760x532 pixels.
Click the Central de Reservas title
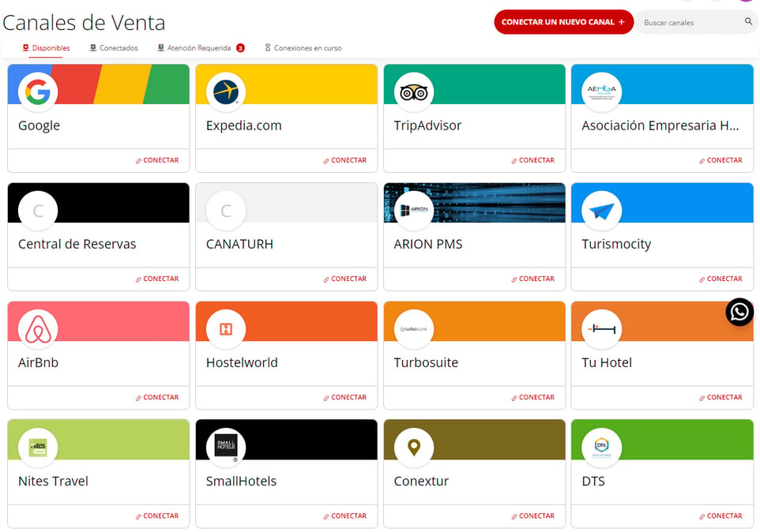coord(77,244)
